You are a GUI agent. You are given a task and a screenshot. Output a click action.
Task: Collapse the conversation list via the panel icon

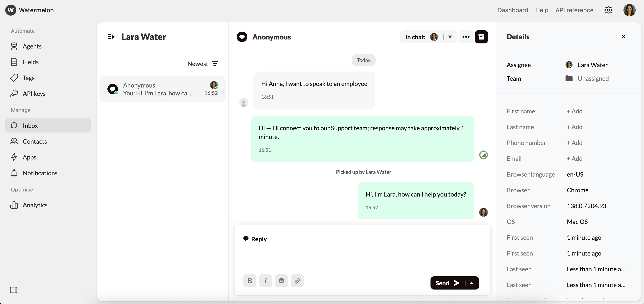point(111,37)
